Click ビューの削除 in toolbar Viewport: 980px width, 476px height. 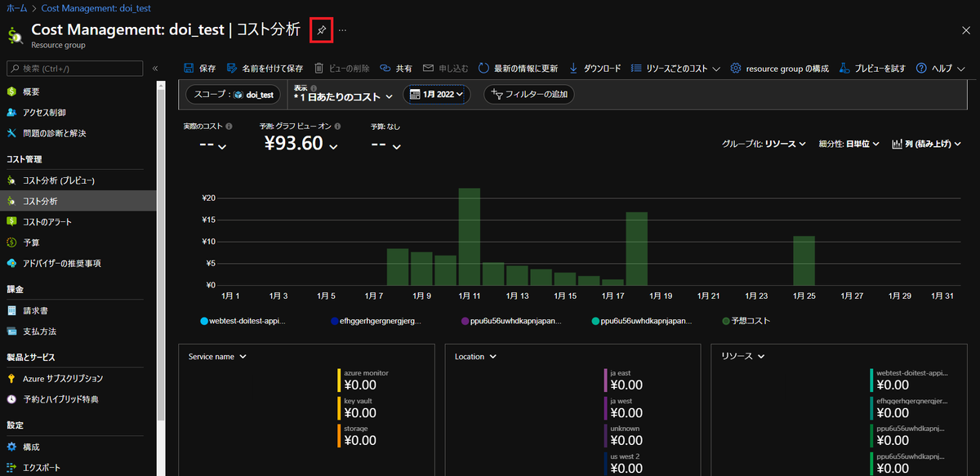coord(341,69)
